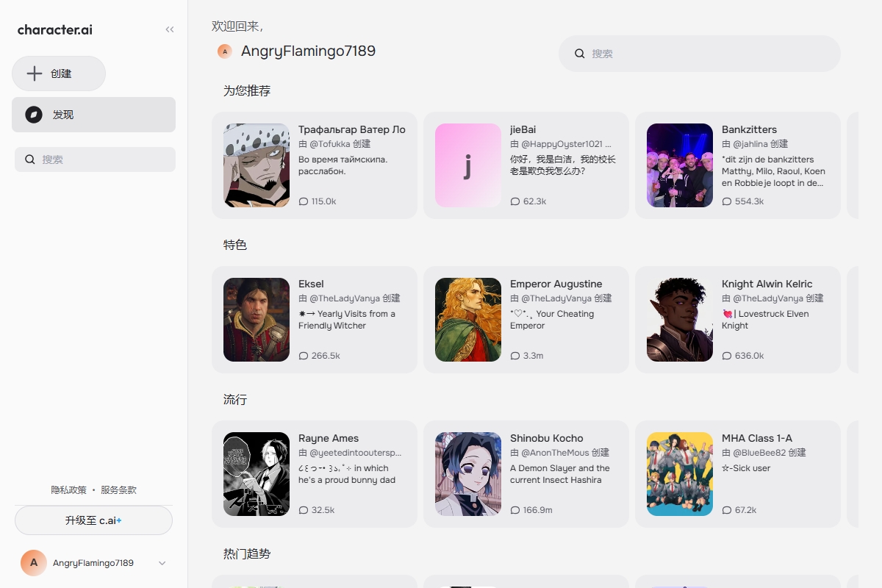Click the chat count icon on Eksel card

click(x=304, y=356)
